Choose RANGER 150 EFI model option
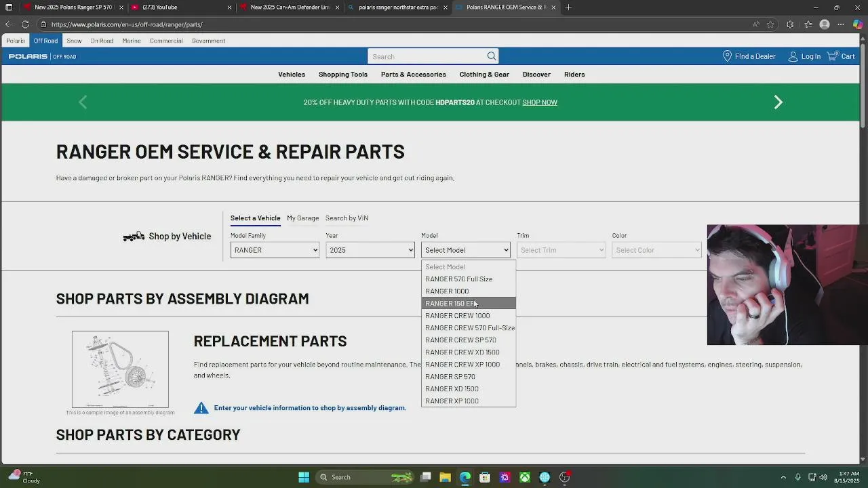 pos(469,304)
